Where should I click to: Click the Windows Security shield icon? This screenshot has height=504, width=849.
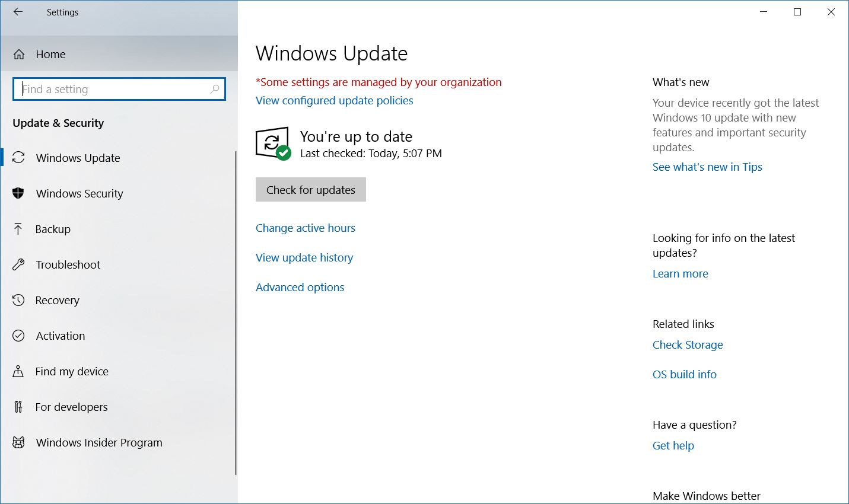(x=18, y=193)
